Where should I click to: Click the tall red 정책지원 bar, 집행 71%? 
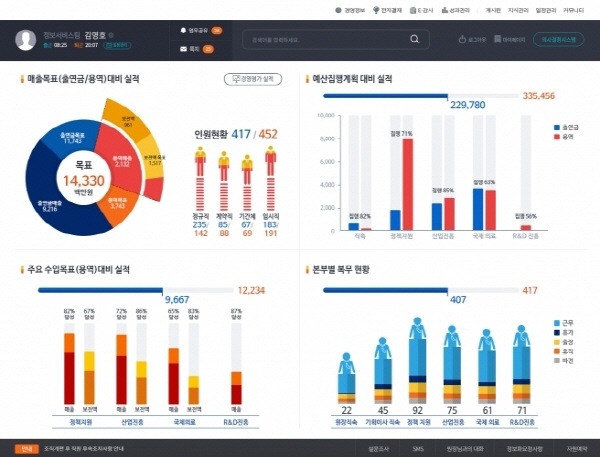[x=408, y=184]
